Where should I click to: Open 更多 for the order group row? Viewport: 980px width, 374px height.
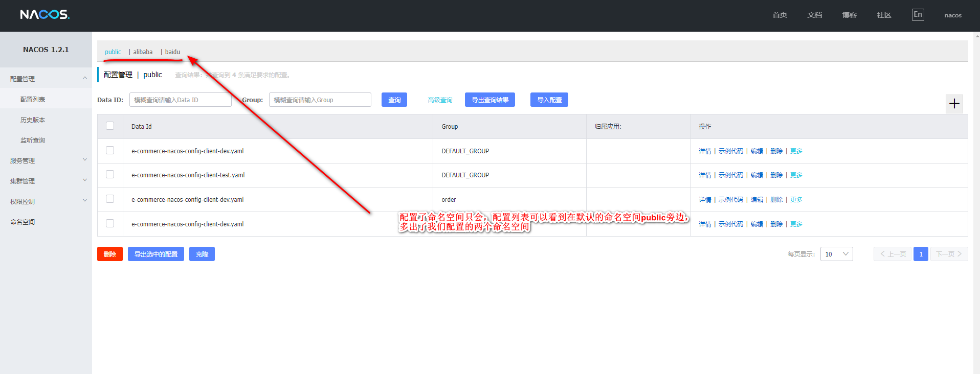[796, 199]
